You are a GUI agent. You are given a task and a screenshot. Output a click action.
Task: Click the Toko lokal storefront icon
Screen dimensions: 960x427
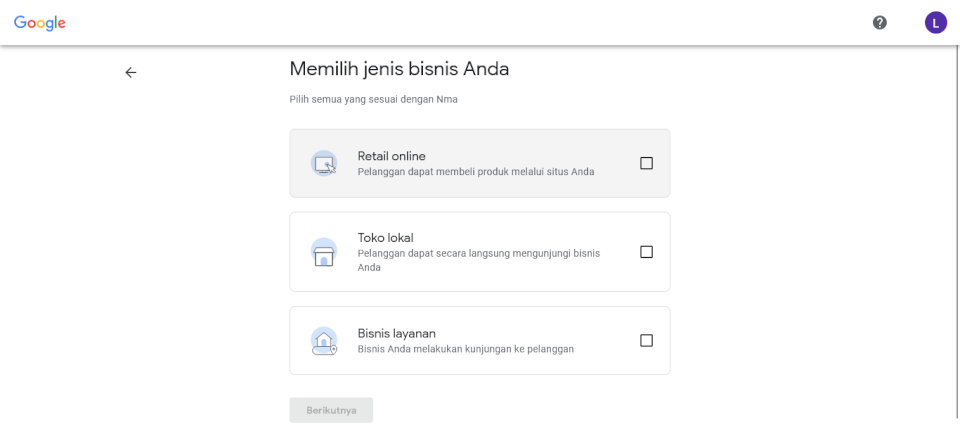[x=324, y=252]
